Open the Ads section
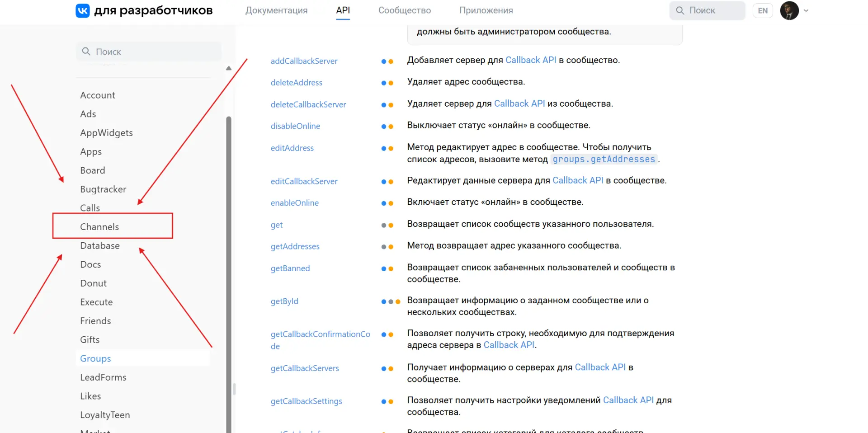Screen dimensions: 868x433 88,114
